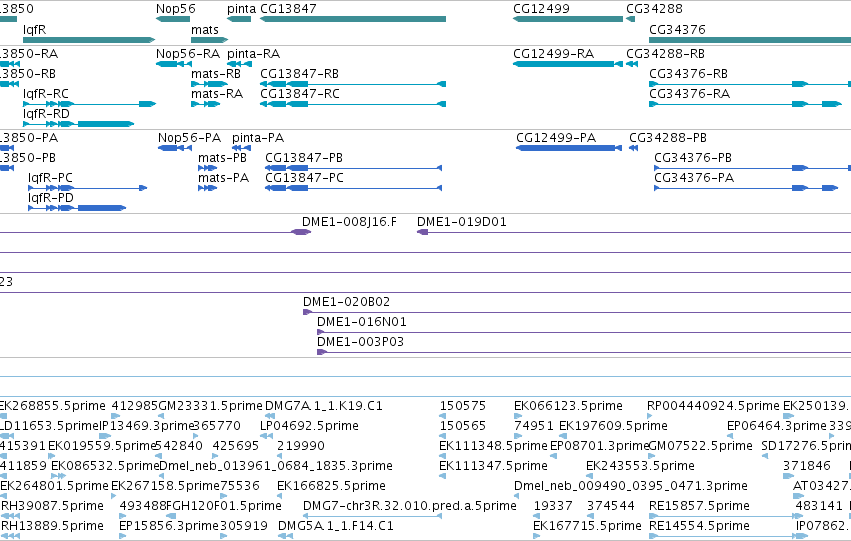Open the CG12499 gene feature

click(x=568, y=19)
